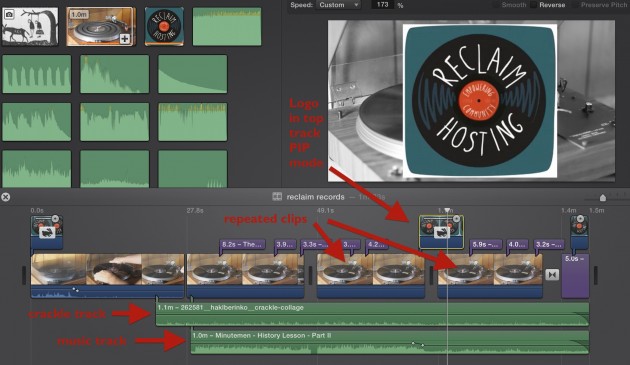Screen dimensions: 630x365
Task: Click the speed rabbit icon on selected logo clip
Action: tap(441, 232)
